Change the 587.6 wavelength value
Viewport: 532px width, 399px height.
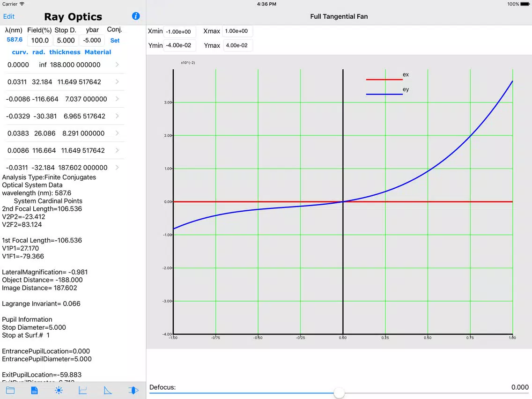coord(15,40)
